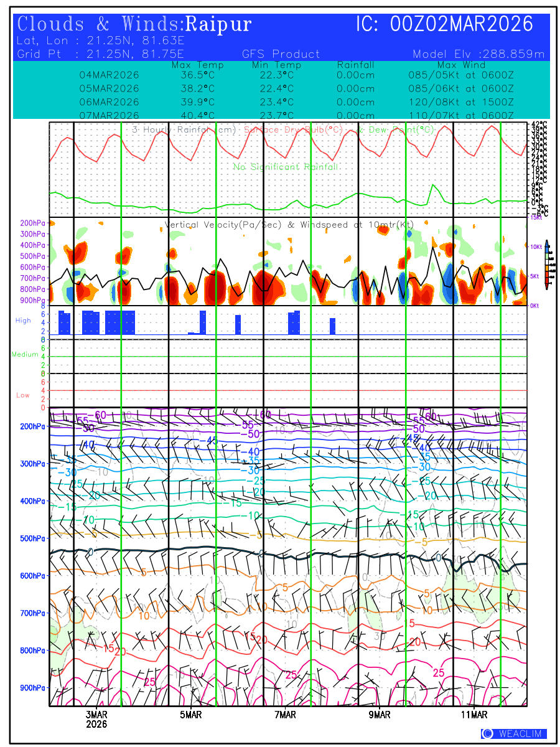Viewport: 560px width, 747px height.
Task: Select the 9MAR date on the time axis
Action: 380,715
